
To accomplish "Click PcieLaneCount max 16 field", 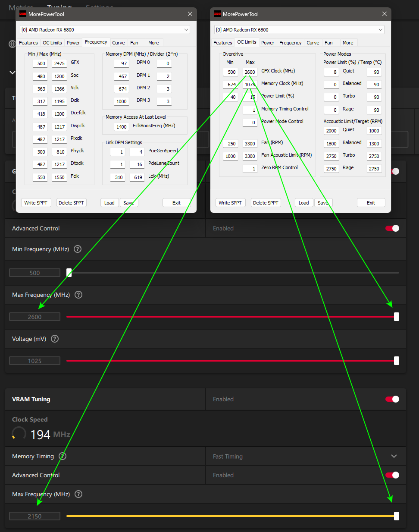I will tap(137, 164).
